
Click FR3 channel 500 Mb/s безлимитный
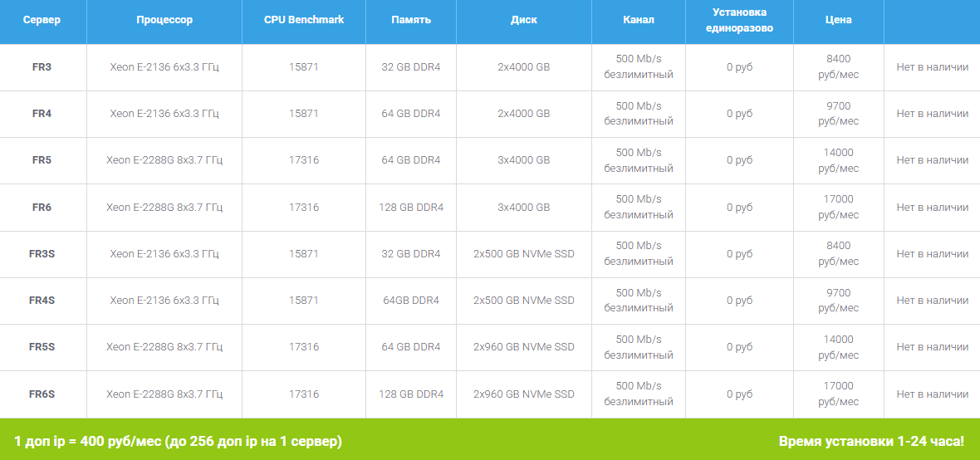click(639, 67)
